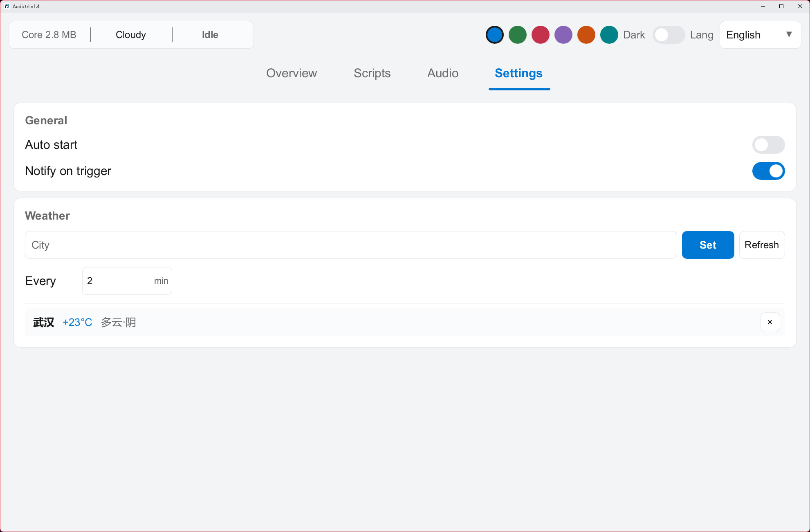This screenshot has height=532, width=810.
Task: Maximize the Audictrl window
Action: point(781,6)
